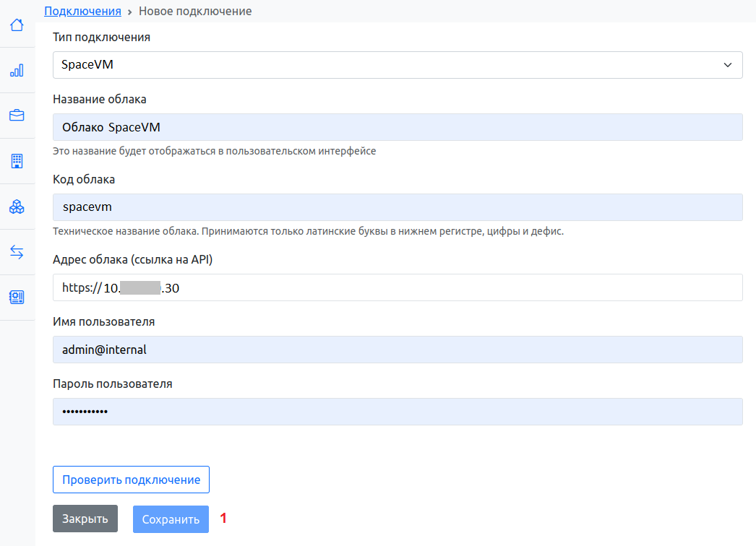Go to the home icon in sidebar
The height and width of the screenshot is (546, 756).
coord(17,25)
